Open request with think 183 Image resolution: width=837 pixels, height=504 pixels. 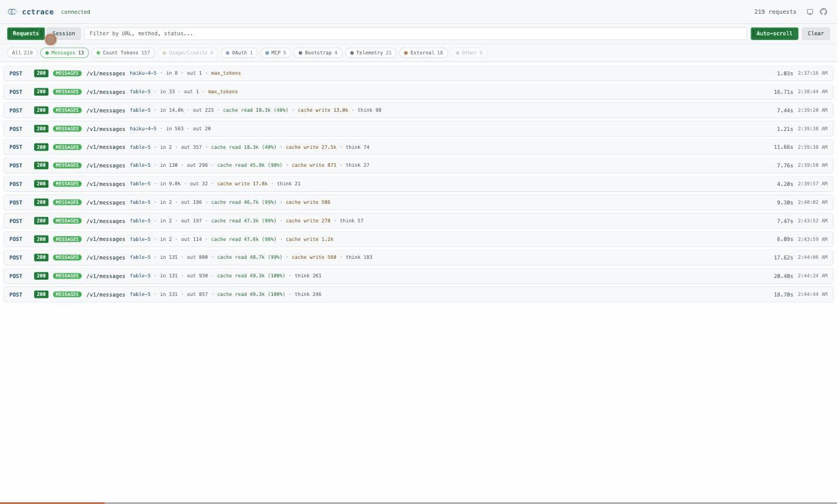tap(418, 258)
